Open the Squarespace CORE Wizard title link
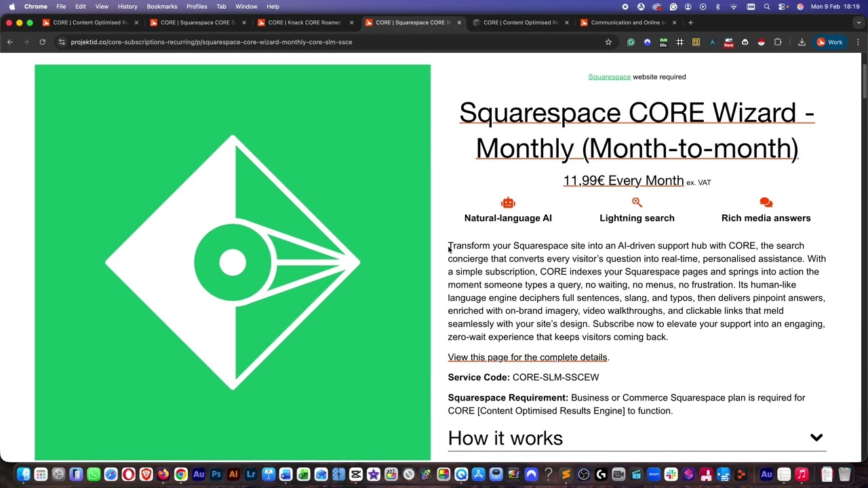 point(637,130)
